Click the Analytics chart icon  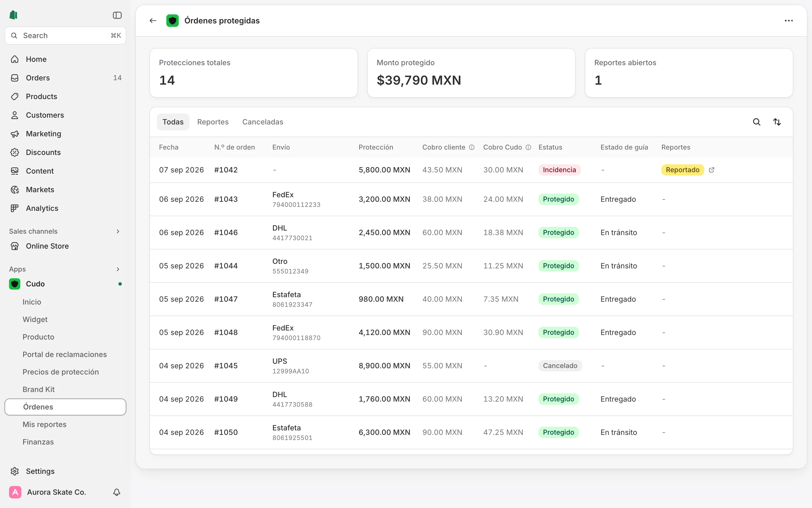tap(14, 208)
